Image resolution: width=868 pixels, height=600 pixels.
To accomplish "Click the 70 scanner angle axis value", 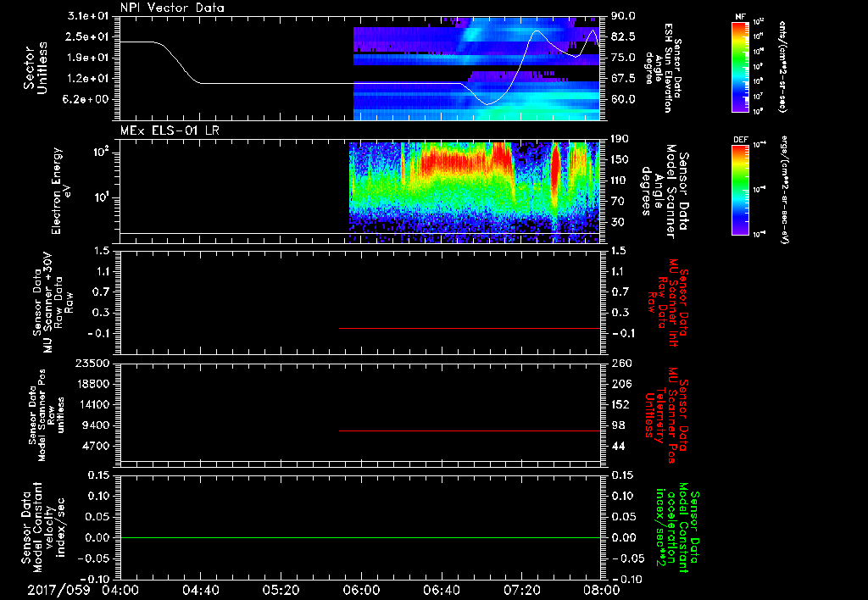I will point(618,201).
